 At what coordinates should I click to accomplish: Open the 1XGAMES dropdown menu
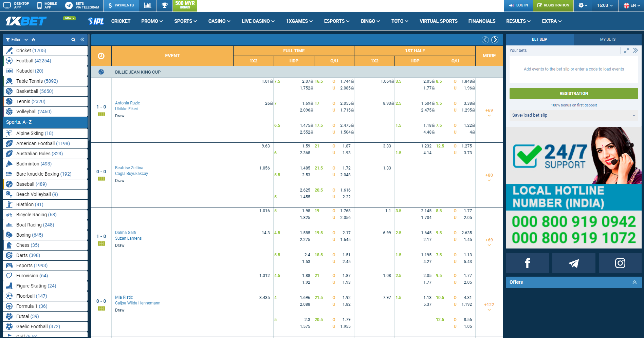299,21
